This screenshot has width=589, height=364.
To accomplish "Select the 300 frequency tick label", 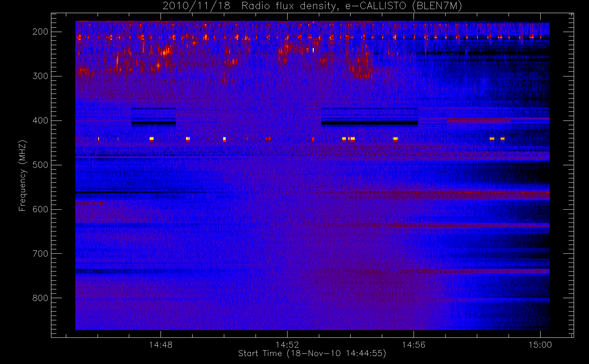I will (x=40, y=76).
